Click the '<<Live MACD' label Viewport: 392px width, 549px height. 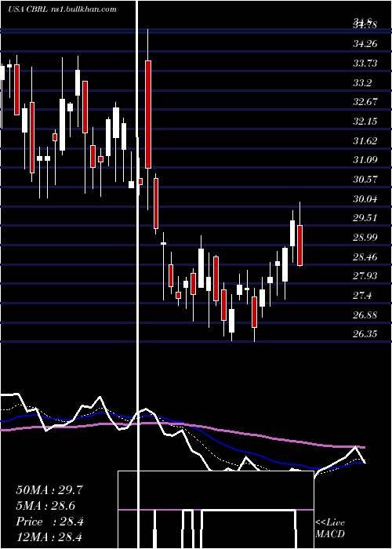[x=330, y=528]
